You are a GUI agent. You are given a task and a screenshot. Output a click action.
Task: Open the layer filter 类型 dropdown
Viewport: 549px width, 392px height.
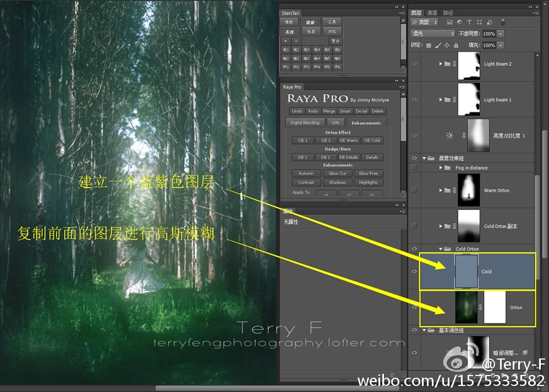coord(424,22)
